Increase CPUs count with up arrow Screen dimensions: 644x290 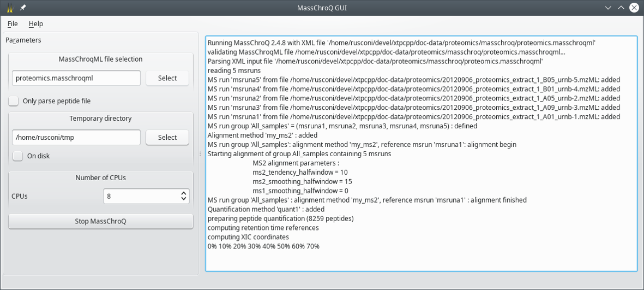184,193
